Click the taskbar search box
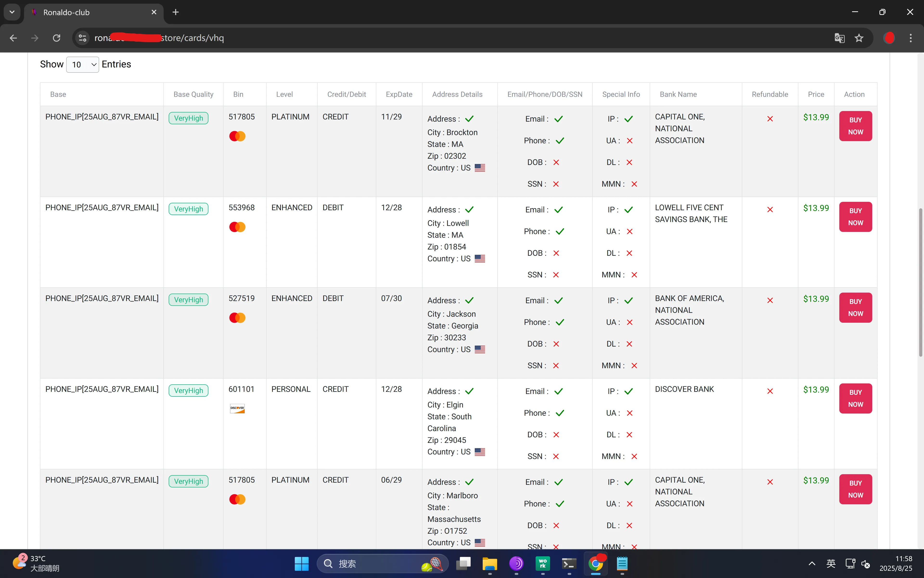 382,564
